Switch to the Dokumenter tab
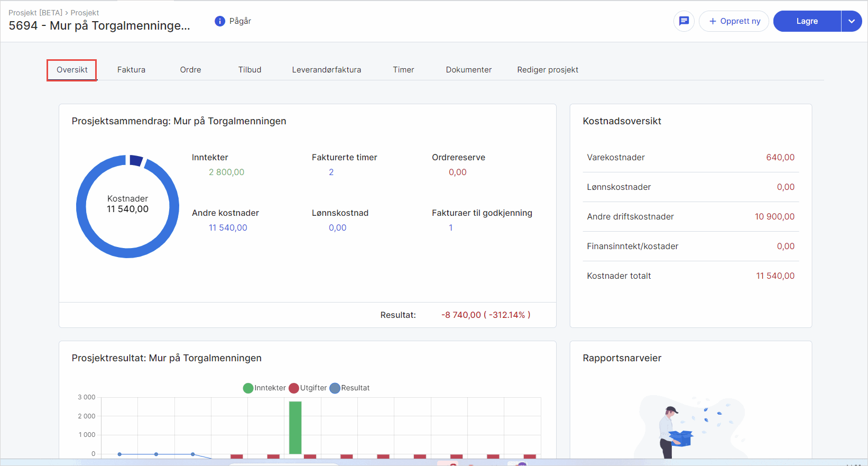The width and height of the screenshot is (868, 466). coord(468,70)
